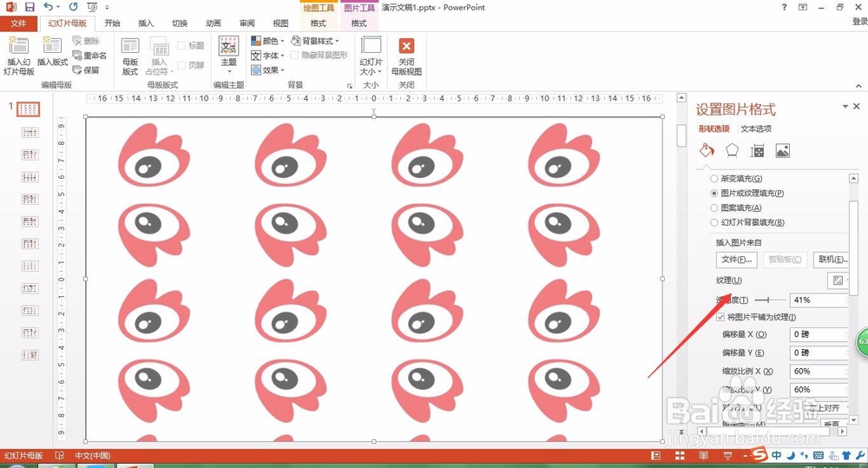
Task: Insert a new slide master (插入幻灯片母版)
Action: [19, 56]
